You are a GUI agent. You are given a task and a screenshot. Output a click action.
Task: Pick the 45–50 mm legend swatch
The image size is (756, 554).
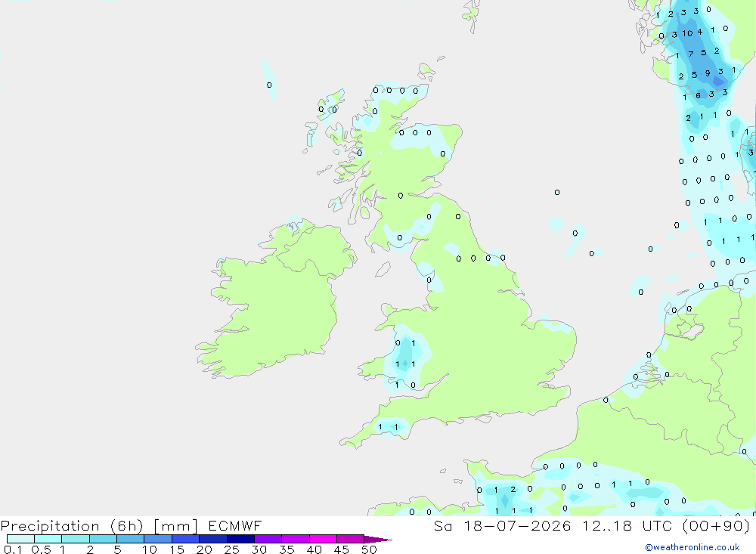tap(350, 539)
